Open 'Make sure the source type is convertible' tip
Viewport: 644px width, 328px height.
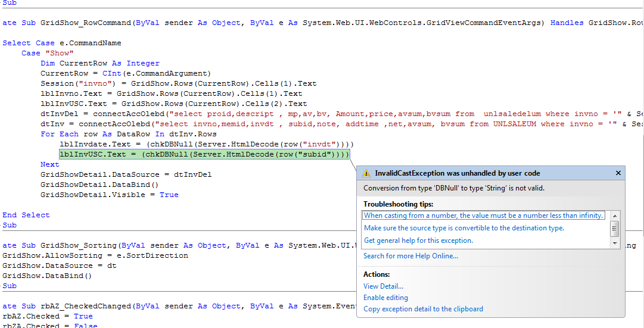coord(464,228)
